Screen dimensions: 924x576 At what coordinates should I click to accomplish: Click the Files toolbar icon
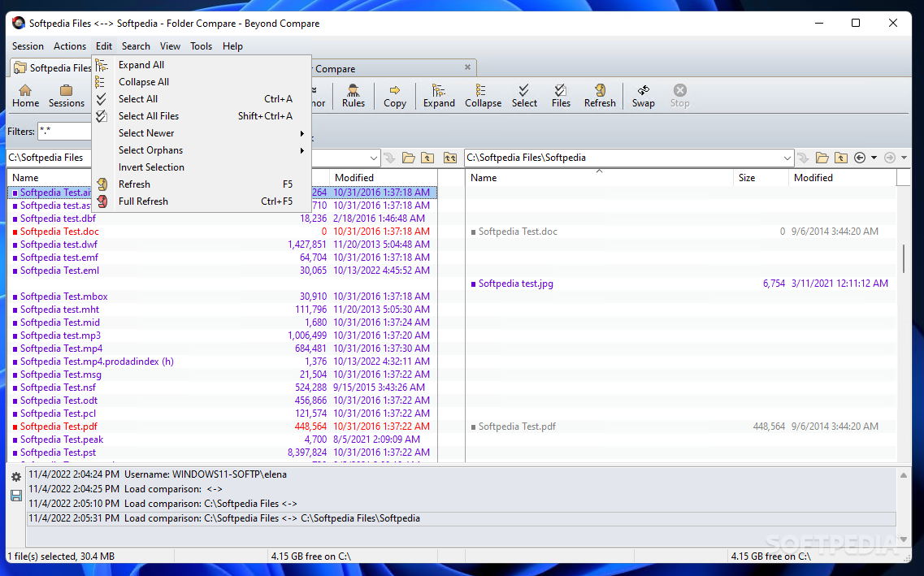pos(561,95)
